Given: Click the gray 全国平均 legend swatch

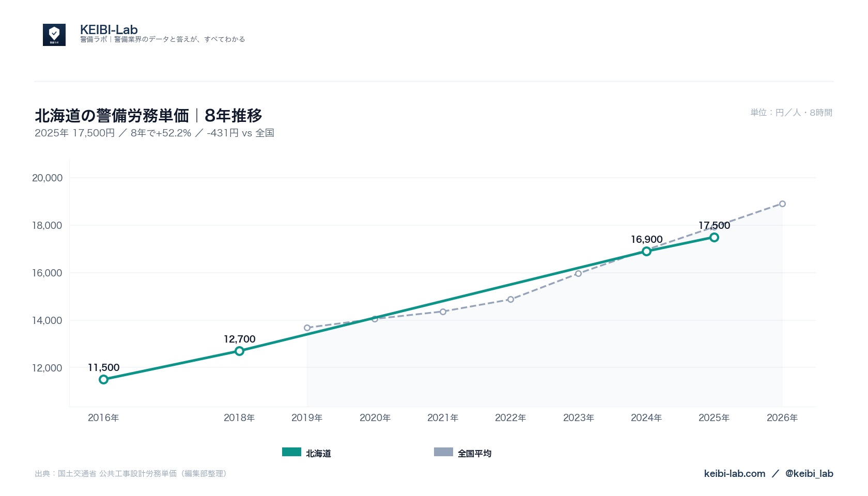Looking at the screenshot, I should click(443, 452).
